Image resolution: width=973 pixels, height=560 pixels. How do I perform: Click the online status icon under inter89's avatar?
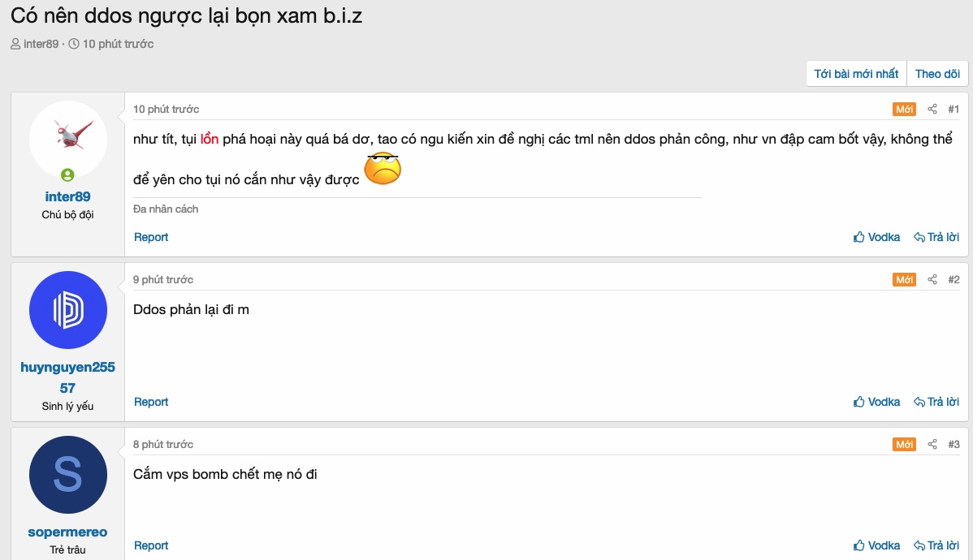click(68, 174)
